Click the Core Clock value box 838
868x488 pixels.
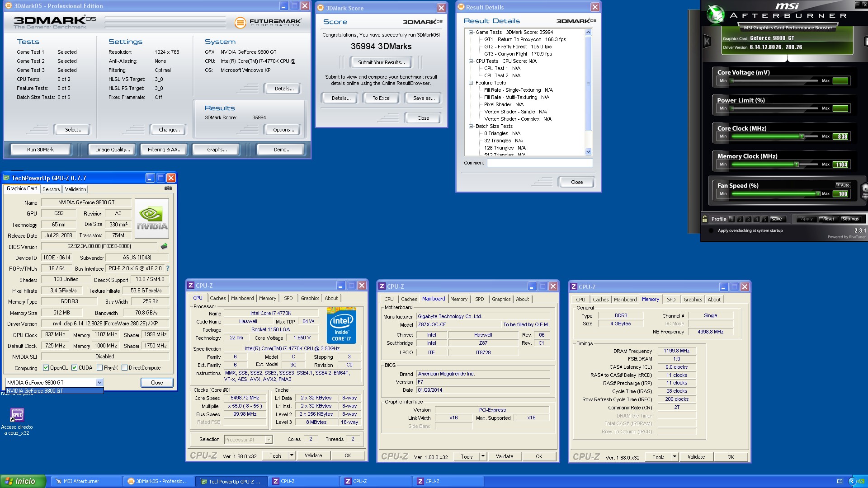point(841,136)
